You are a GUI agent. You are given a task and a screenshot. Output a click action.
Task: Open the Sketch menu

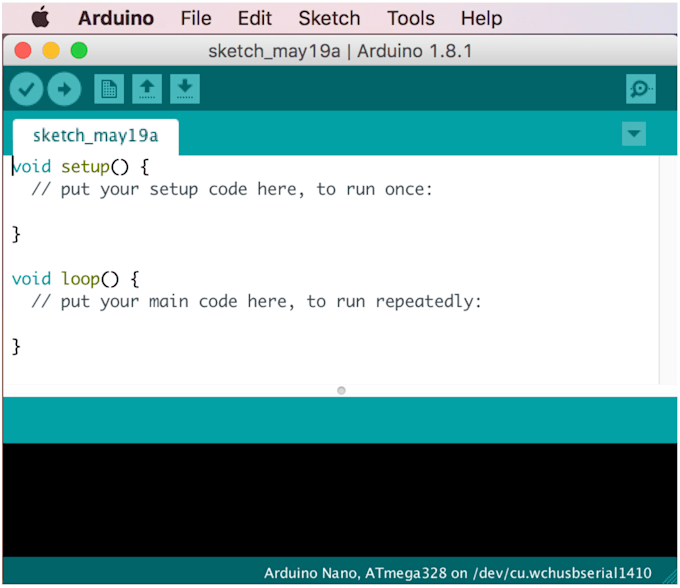point(329,18)
